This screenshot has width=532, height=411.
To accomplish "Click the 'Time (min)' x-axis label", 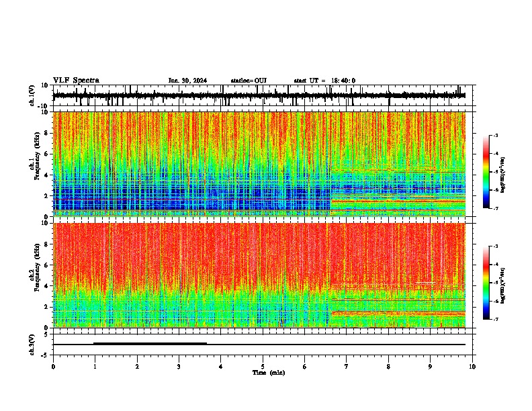I will (269, 373).
